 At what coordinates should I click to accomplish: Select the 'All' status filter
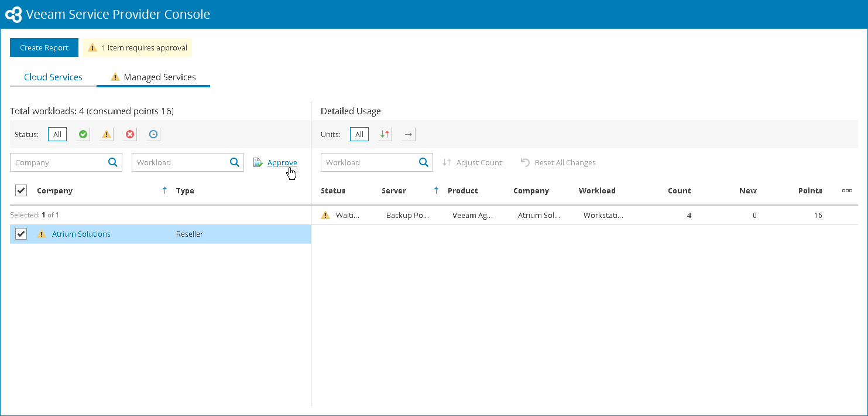pyautogui.click(x=57, y=134)
